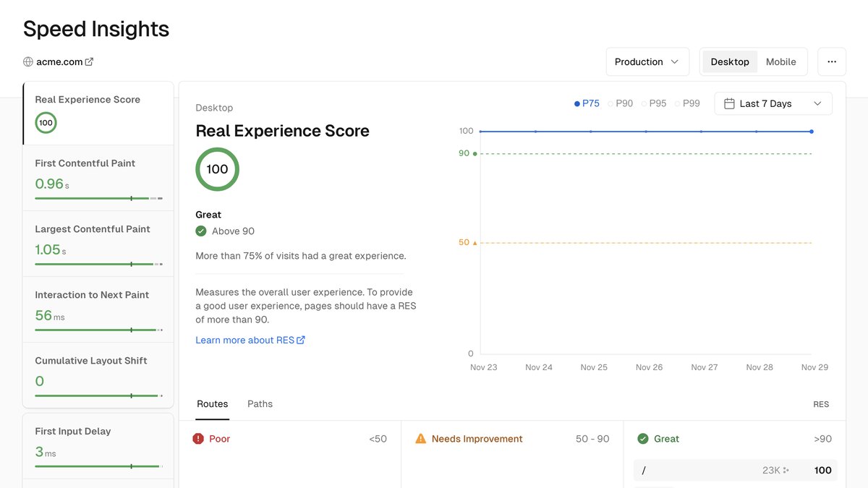Click the RES column header label

[821, 404]
